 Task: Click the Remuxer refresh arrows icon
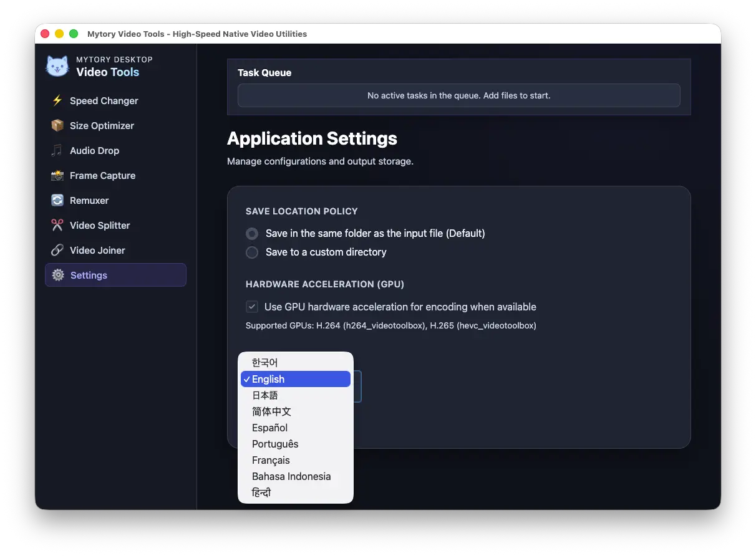[x=57, y=201]
